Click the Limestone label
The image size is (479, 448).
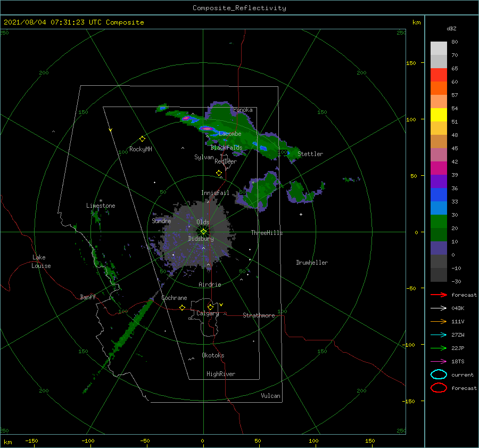click(x=101, y=206)
